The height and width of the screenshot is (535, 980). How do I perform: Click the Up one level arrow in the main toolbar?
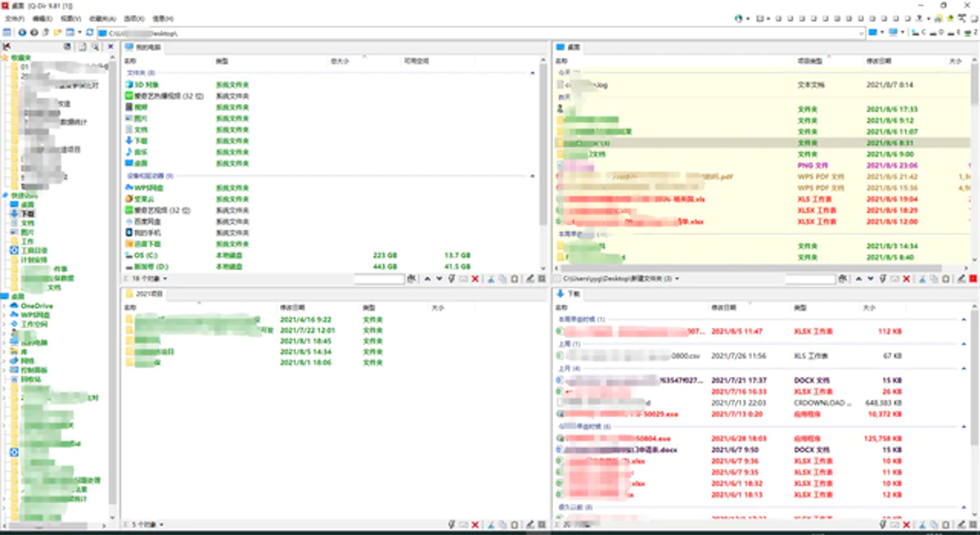(46, 33)
